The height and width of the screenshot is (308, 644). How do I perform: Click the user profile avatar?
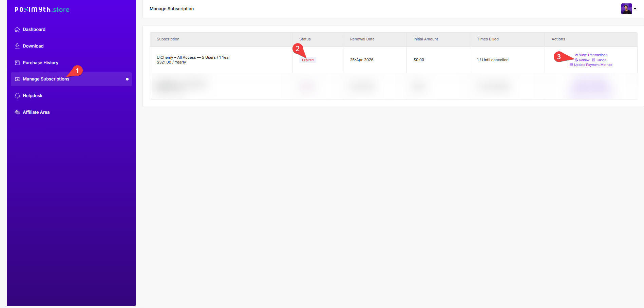(x=626, y=9)
